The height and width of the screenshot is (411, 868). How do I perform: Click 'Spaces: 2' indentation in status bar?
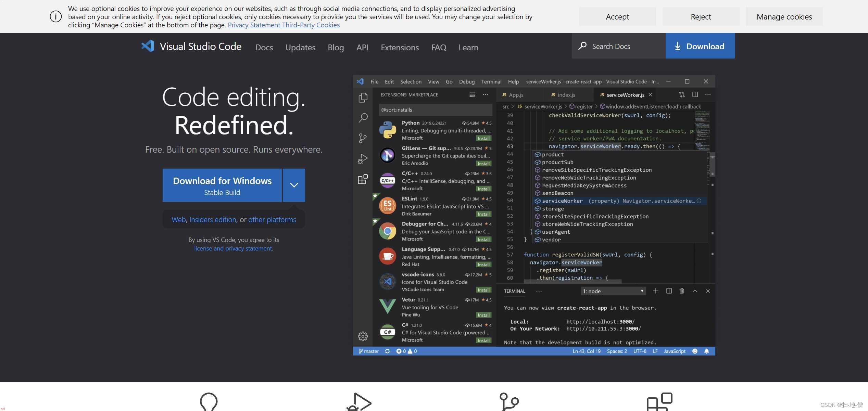coord(617,351)
